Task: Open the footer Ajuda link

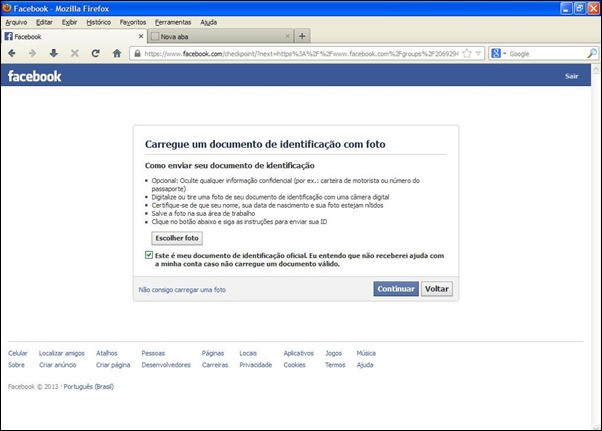Action: tap(365, 365)
